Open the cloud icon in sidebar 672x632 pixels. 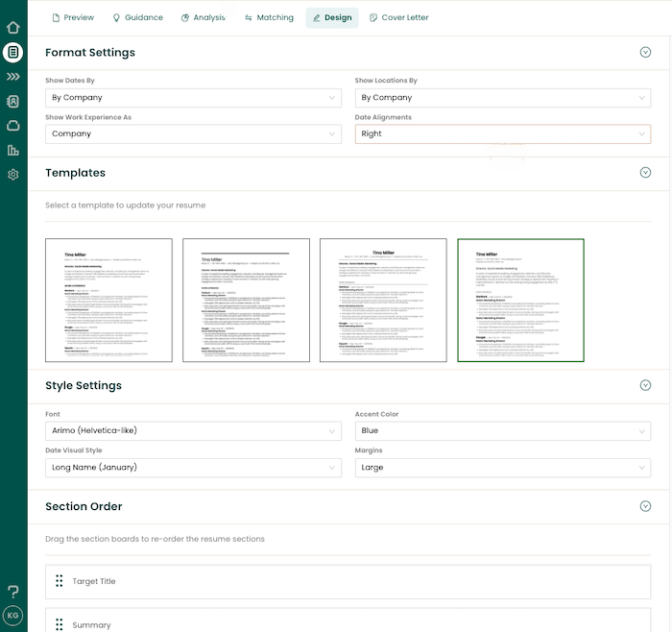[x=13, y=126]
